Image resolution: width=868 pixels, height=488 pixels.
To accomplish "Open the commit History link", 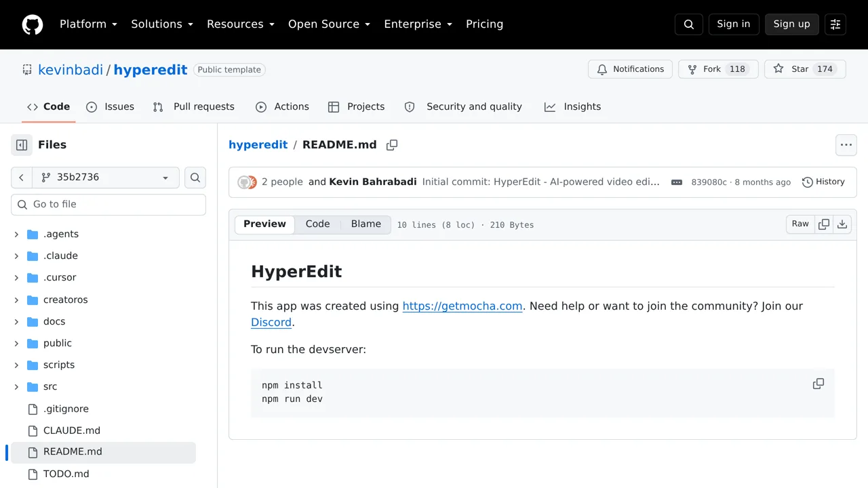I will [x=823, y=182].
